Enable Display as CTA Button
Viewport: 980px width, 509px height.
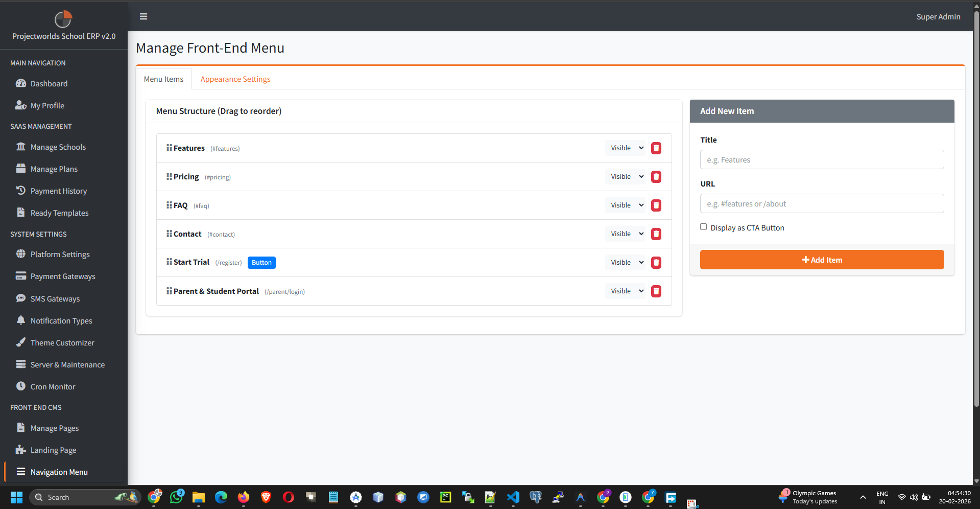(703, 226)
